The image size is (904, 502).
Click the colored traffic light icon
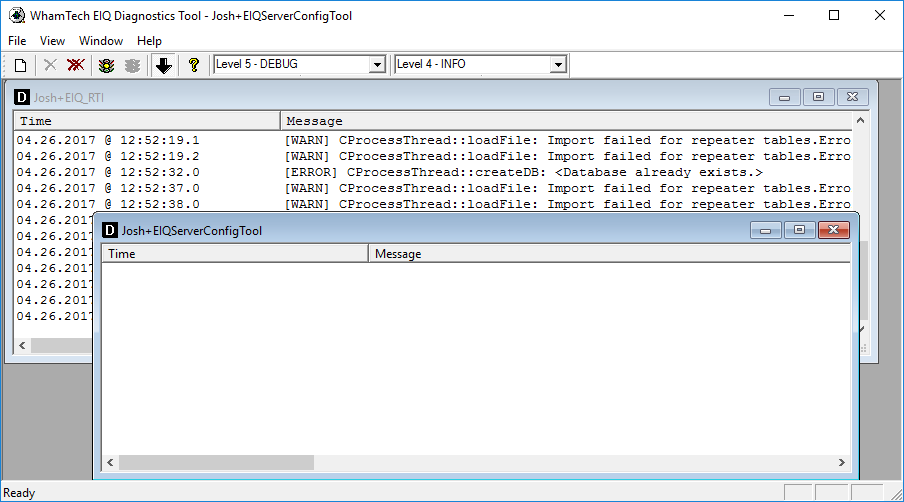(106, 65)
